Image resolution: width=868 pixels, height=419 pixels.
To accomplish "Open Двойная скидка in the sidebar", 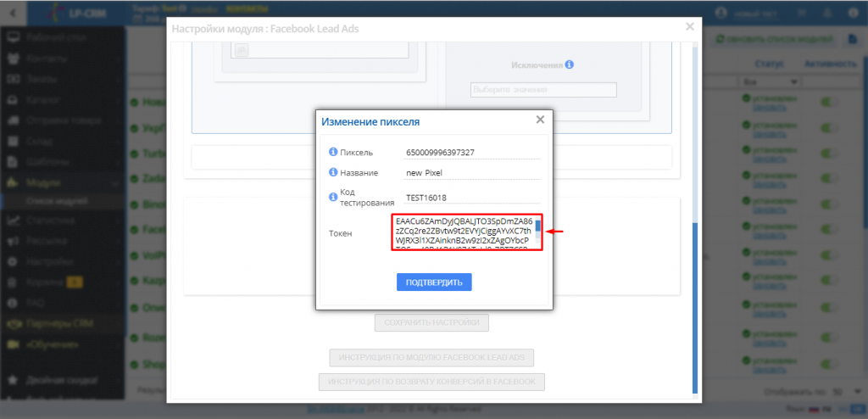I will click(x=62, y=381).
